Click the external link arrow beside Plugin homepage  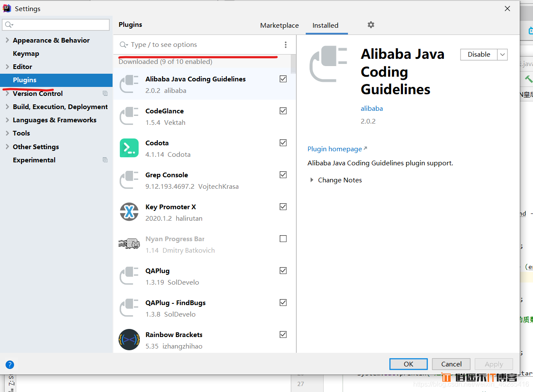[365, 148]
